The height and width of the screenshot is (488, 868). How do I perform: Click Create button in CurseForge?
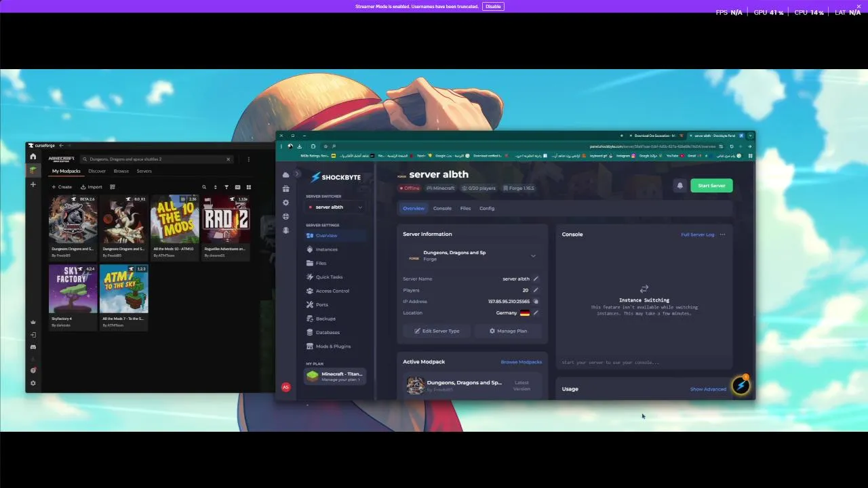coord(62,187)
